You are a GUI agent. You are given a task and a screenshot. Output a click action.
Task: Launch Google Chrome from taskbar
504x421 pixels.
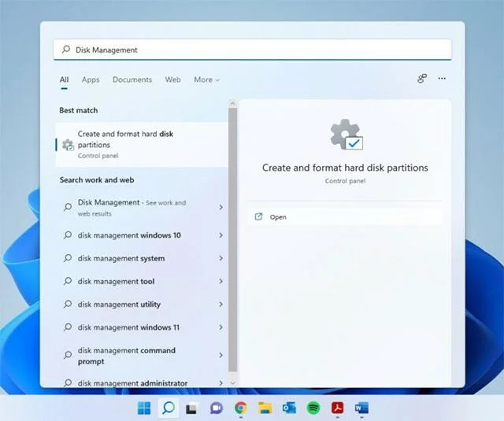[x=241, y=408]
